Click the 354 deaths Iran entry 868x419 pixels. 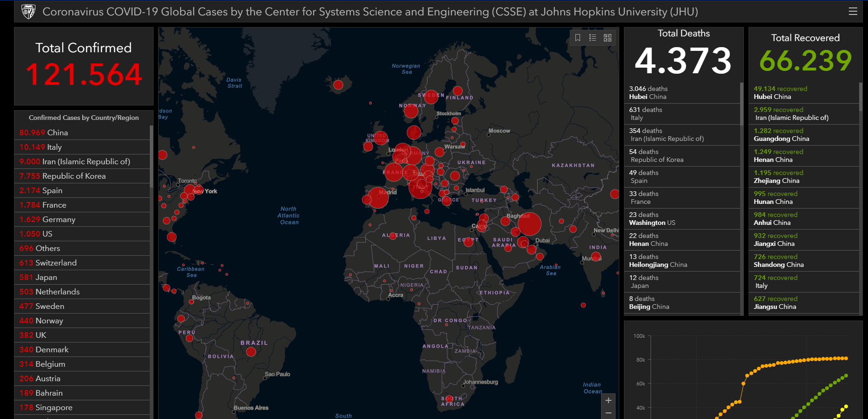(682, 135)
